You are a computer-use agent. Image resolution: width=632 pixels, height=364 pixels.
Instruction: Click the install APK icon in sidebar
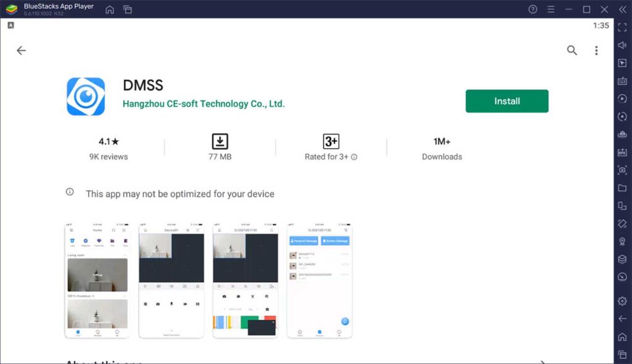pyautogui.click(x=622, y=152)
